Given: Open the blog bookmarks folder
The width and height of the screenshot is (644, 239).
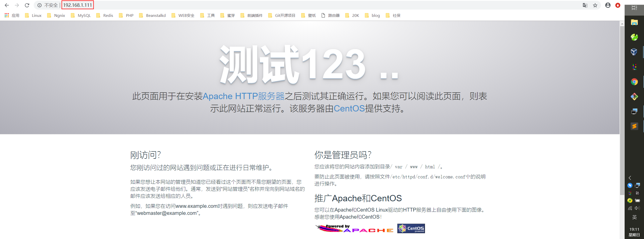Looking at the screenshot, I should tap(372, 15).
